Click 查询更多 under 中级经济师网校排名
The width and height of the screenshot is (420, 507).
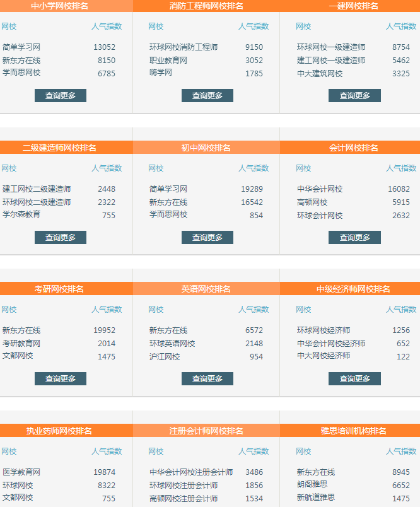[354, 378]
